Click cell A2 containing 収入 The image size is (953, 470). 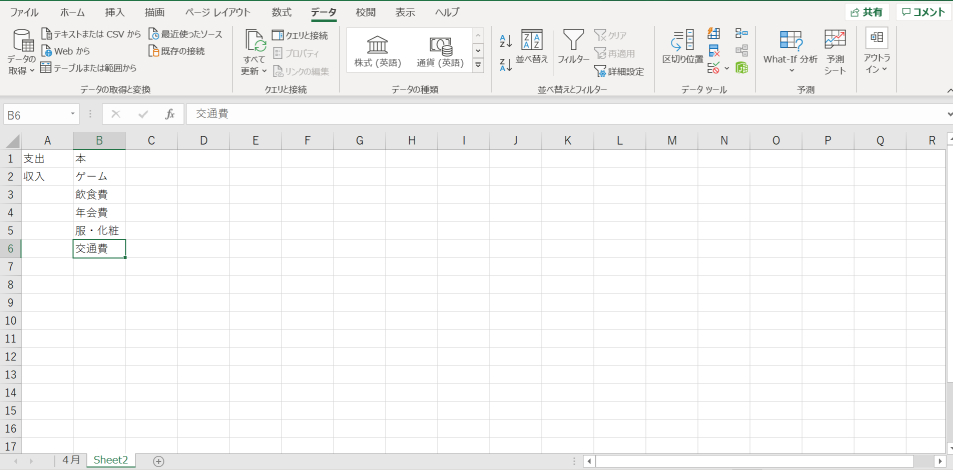[47, 176]
